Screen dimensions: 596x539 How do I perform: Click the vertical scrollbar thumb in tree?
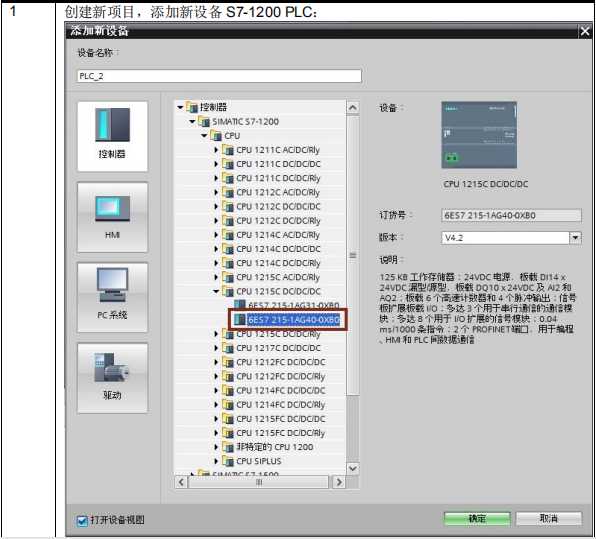click(x=353, y=255)
